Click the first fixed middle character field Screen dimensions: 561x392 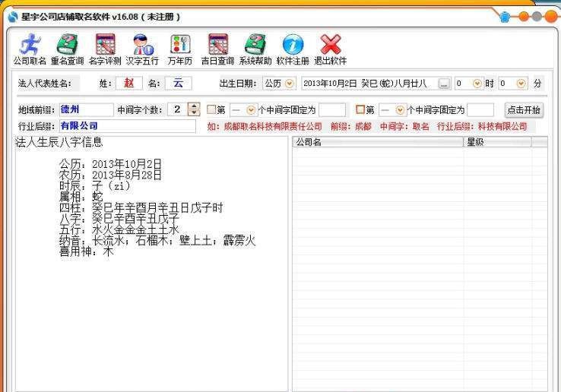pyautogui.click(x=332, y=110)
